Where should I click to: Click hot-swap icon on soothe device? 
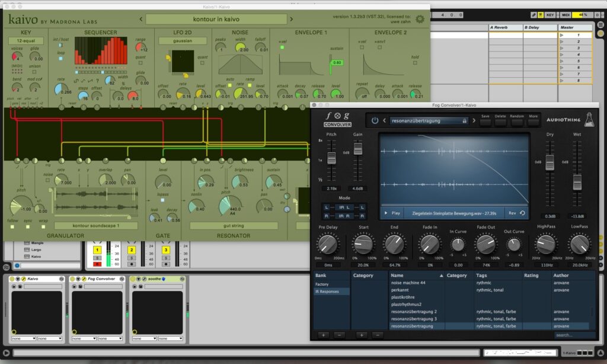click(x=183, y=279)
